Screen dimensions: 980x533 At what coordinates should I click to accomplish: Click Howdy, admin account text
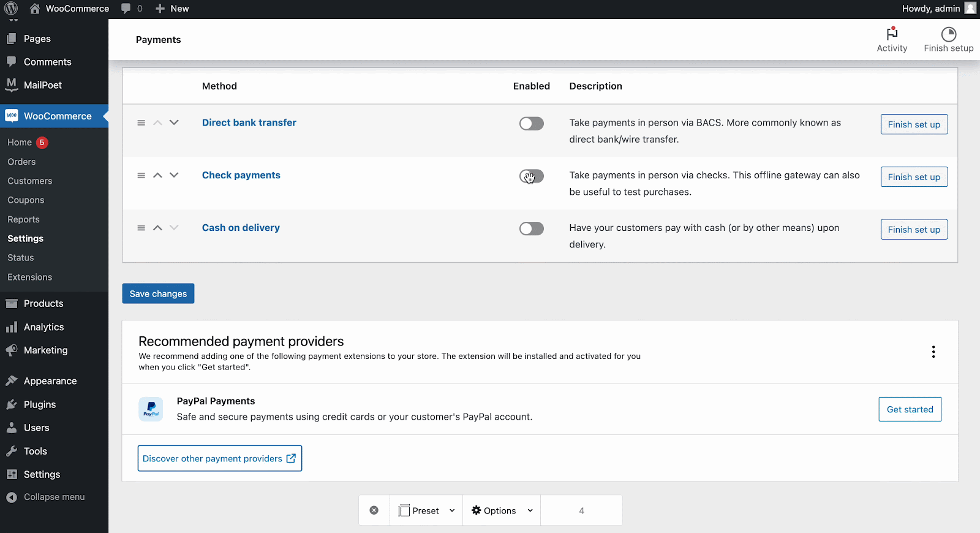point(931,9)
